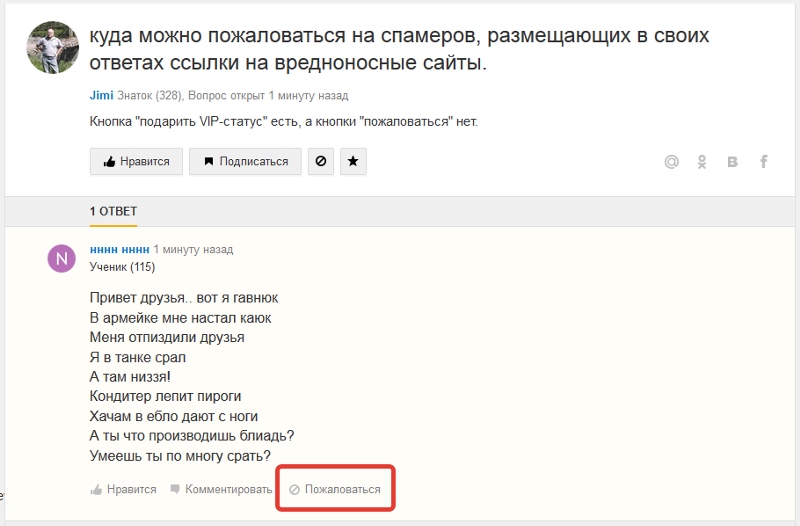Viewport: 800px width, 526px height.
Task: Click the purple N avatar
Action: 62,258
